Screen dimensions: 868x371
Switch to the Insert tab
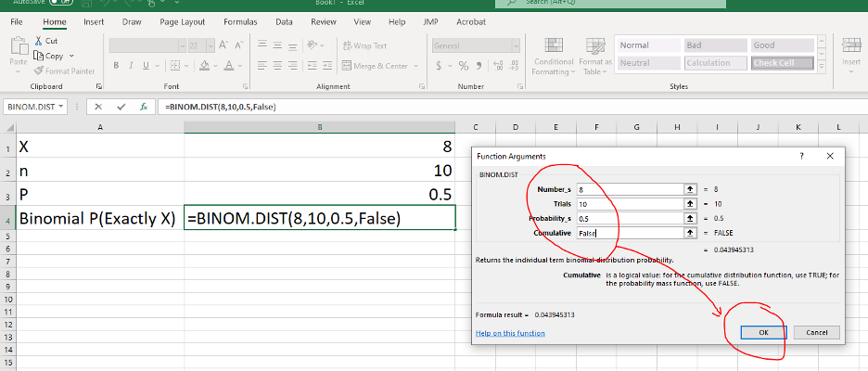[x=94, y=22]
